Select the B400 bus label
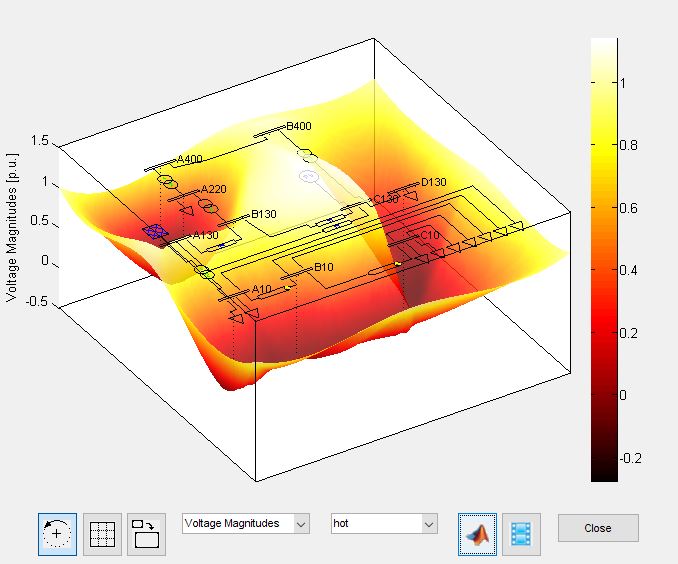The width and height of the screenshot is (678, 564). coord(299,127)
